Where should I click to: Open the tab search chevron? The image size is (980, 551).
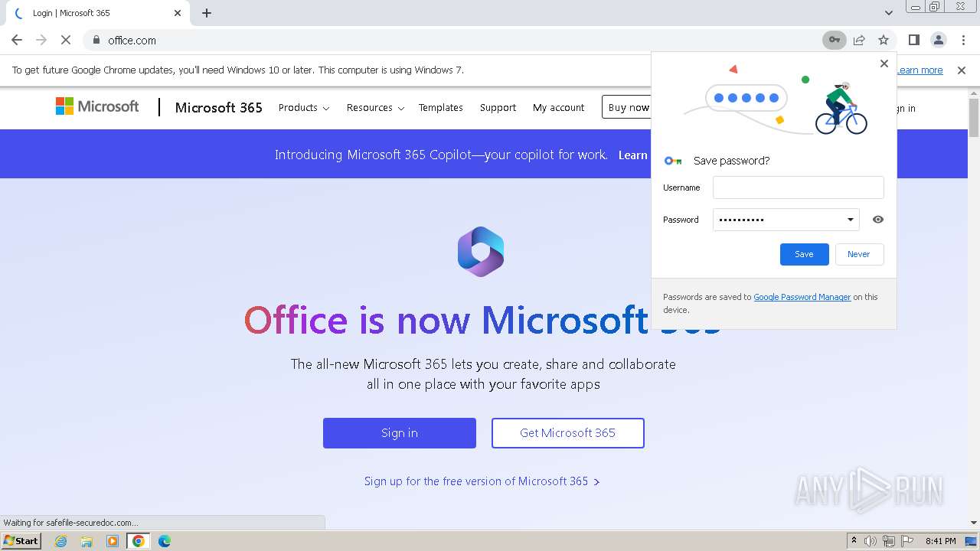pos(889,13)
